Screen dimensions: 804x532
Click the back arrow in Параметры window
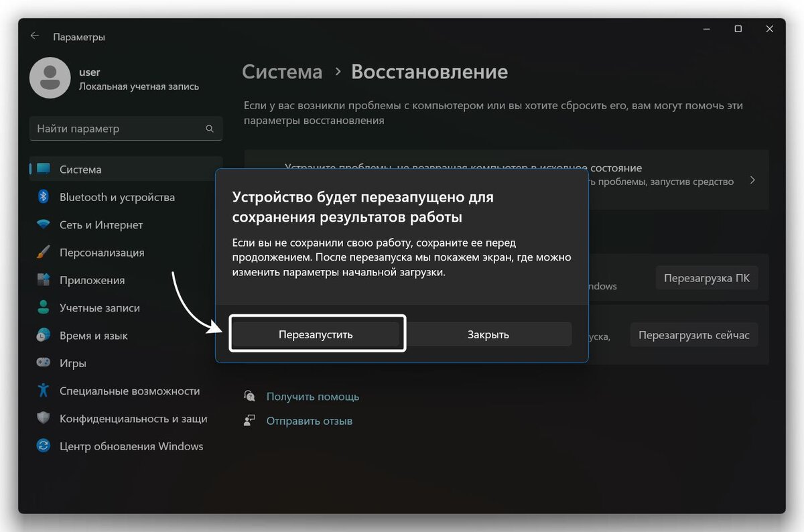coord(35,36)
